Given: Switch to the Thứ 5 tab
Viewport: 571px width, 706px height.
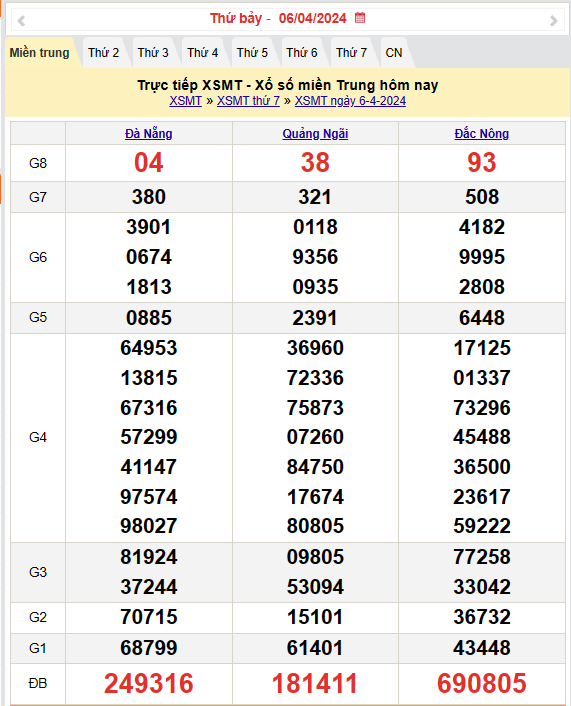Looking at the screenshot, I should (x=252, y=53).
